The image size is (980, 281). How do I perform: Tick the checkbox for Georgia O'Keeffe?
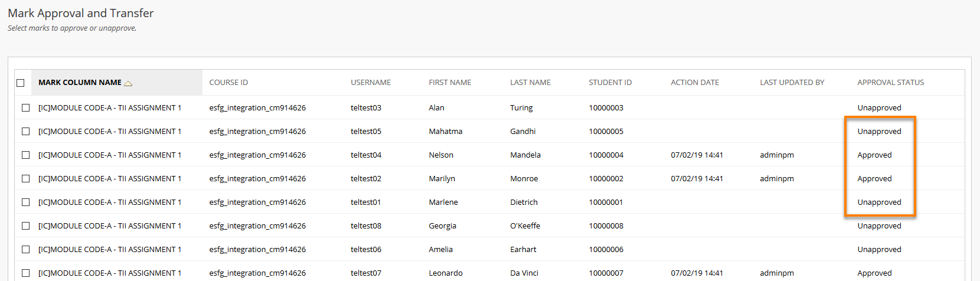tap(25, 226)
